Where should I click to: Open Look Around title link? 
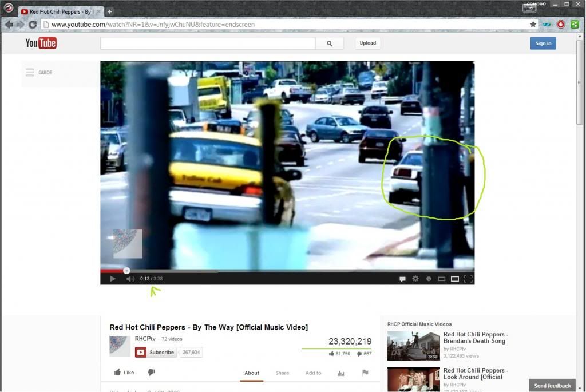(x=476, y=374)
